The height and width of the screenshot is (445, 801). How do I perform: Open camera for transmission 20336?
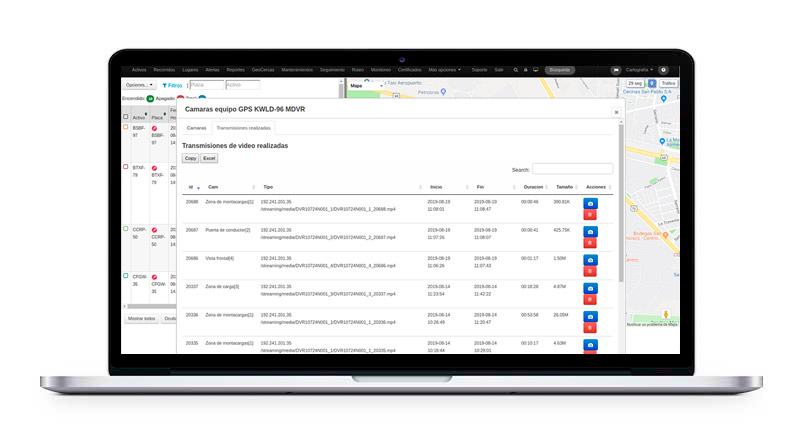[590, 317]
